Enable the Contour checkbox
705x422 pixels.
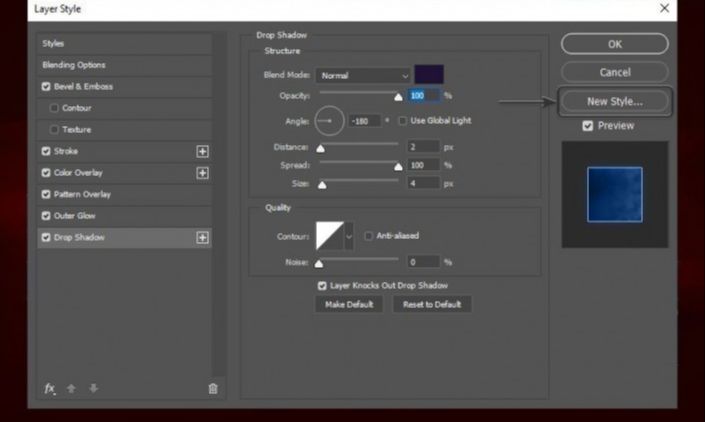pos(54,108)
